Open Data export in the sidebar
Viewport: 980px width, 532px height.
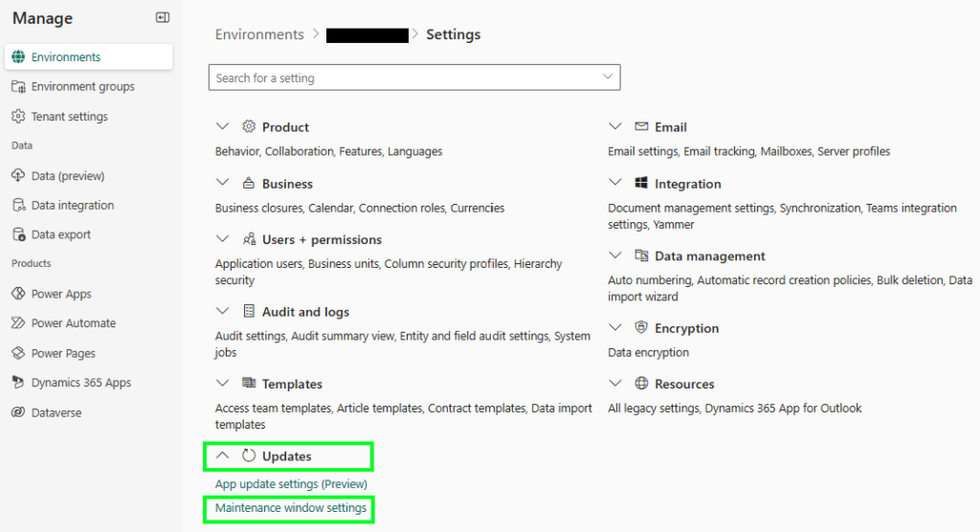pyautogui.click(x=61, y=234)
